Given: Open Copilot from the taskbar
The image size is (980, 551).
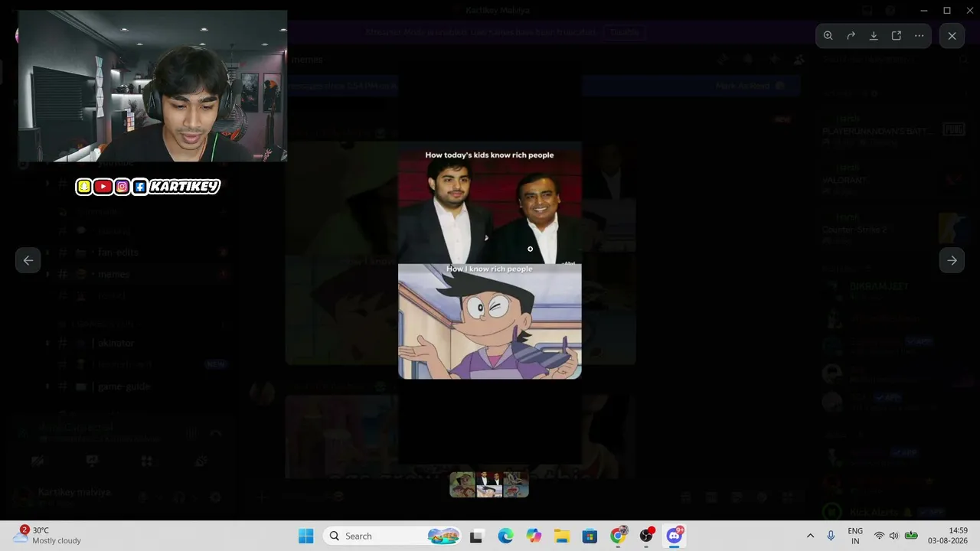Looking at the screenshot, I should 534,536.
